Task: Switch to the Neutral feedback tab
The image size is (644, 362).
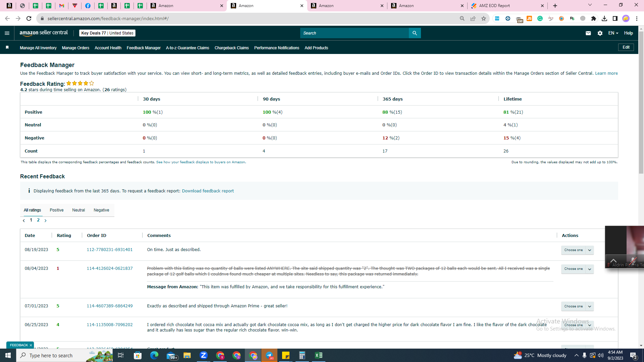Action: click(78, 210)
